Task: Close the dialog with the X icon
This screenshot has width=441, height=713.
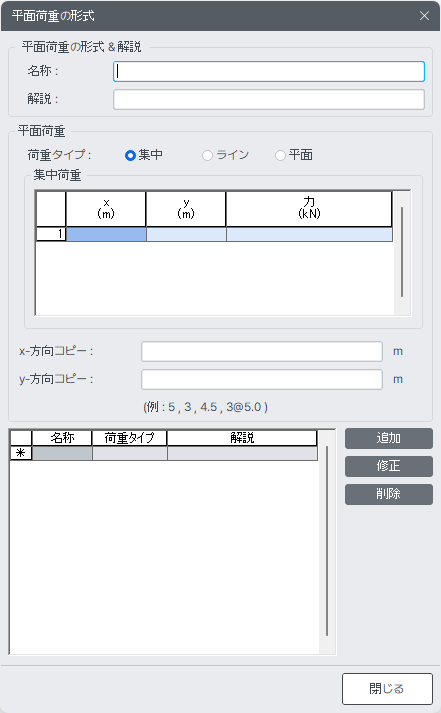Action: click(x=424, y=16)
